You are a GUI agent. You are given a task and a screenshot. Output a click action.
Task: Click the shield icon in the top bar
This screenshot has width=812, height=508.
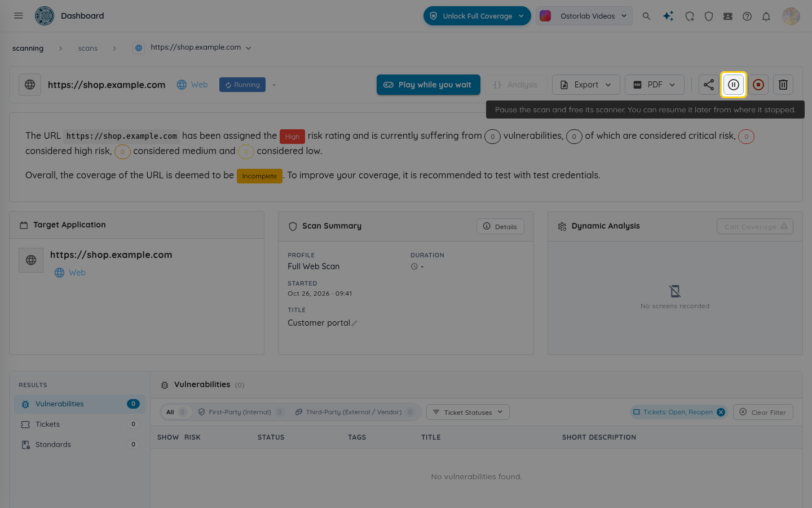tap(709, 16)
